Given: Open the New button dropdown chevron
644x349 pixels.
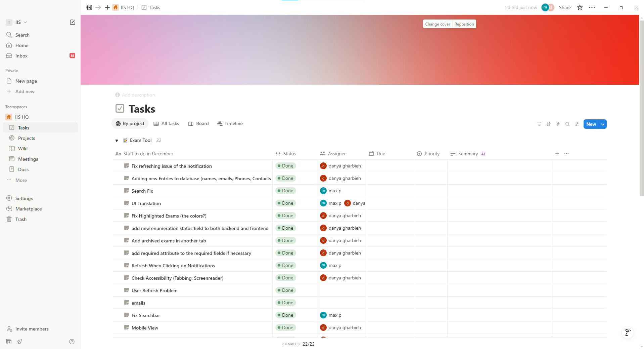Looking at the screenshot, I should (x=602, y=124).
